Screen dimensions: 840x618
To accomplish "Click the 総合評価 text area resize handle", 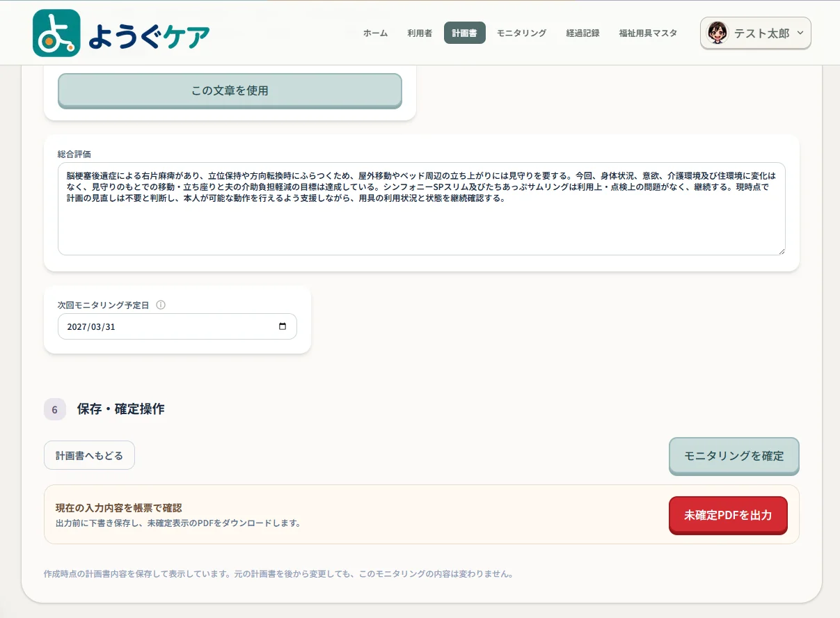I will coord(781,251).
